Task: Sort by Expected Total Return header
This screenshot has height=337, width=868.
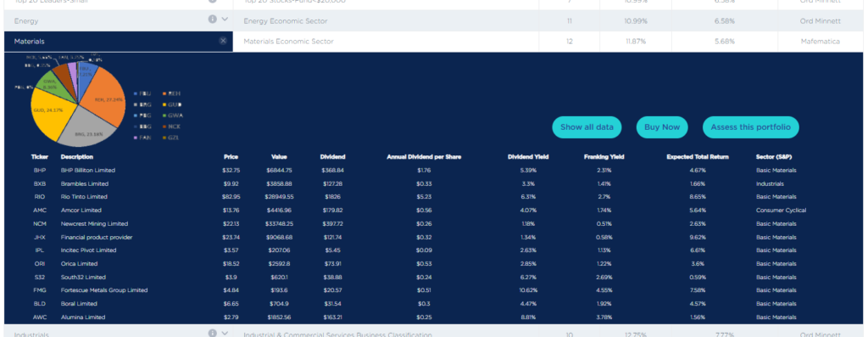Action: tap(698, 157)
